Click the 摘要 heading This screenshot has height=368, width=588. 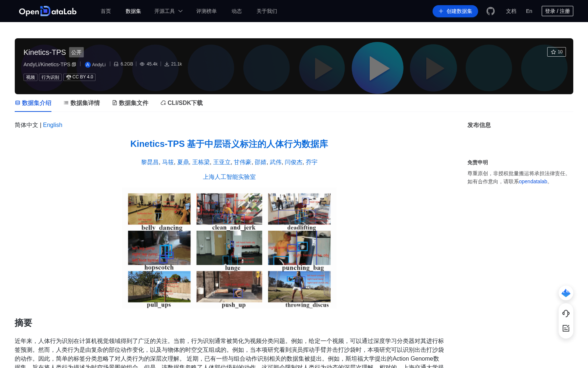pos(24,323)
